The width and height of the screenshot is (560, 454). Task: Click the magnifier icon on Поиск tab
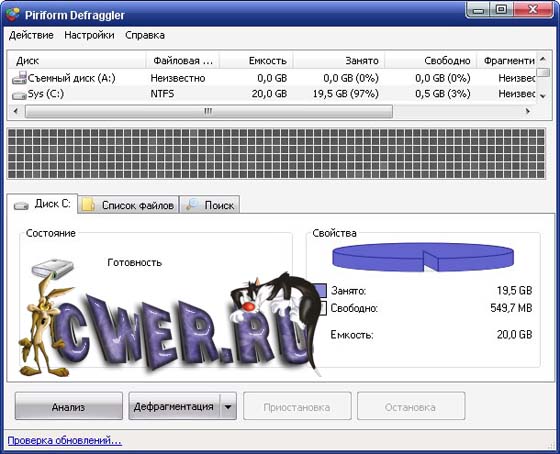click(192, 204)
